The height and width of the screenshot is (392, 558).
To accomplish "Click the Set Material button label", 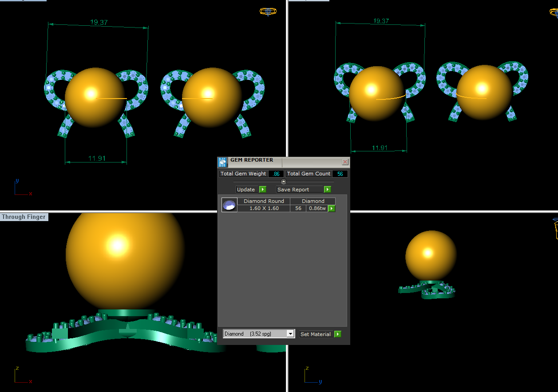I will (x=316, y=334).
